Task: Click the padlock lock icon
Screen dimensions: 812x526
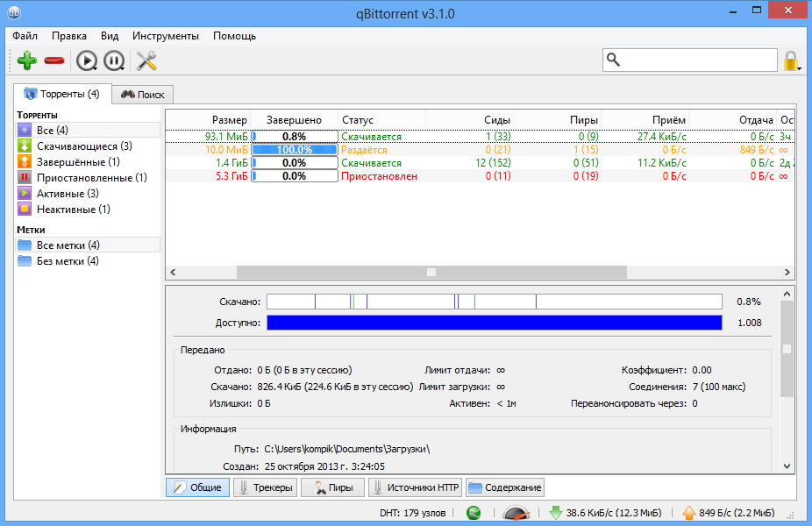Action: (790, 60)
